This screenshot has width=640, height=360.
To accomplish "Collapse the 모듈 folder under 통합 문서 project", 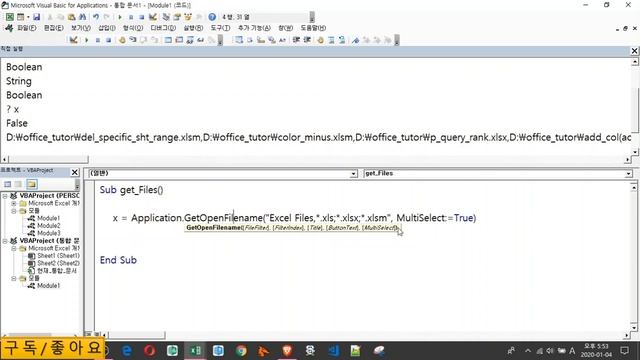I will coord(13,278).
